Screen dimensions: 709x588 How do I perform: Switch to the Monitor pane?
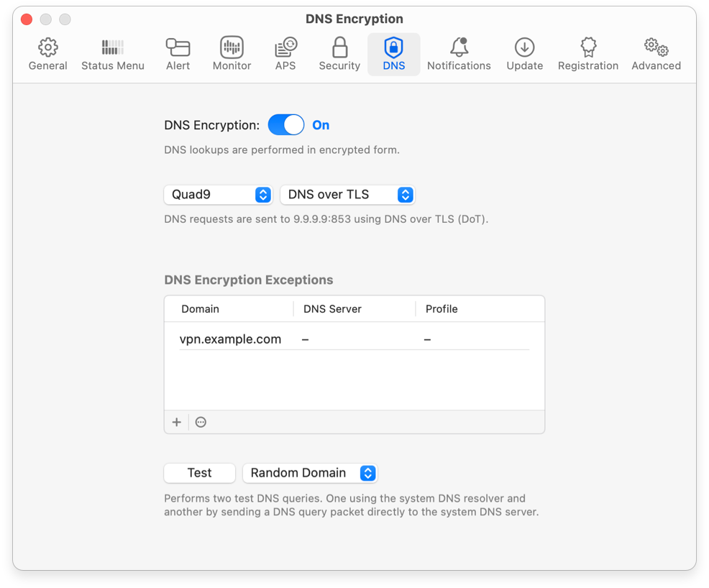click(232, 55)
